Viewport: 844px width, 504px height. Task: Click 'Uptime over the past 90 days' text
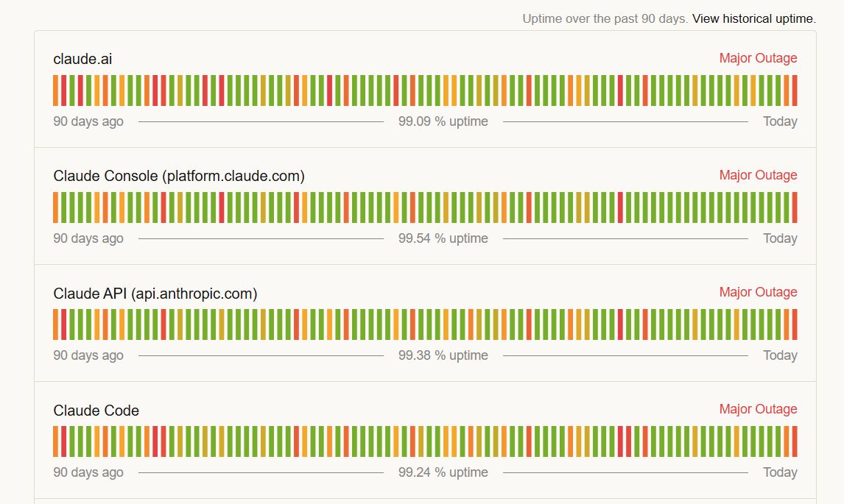tap(605, 19)
